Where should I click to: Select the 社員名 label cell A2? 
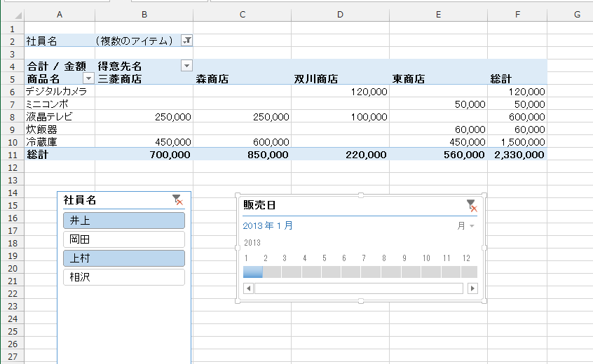pos(60,41)
